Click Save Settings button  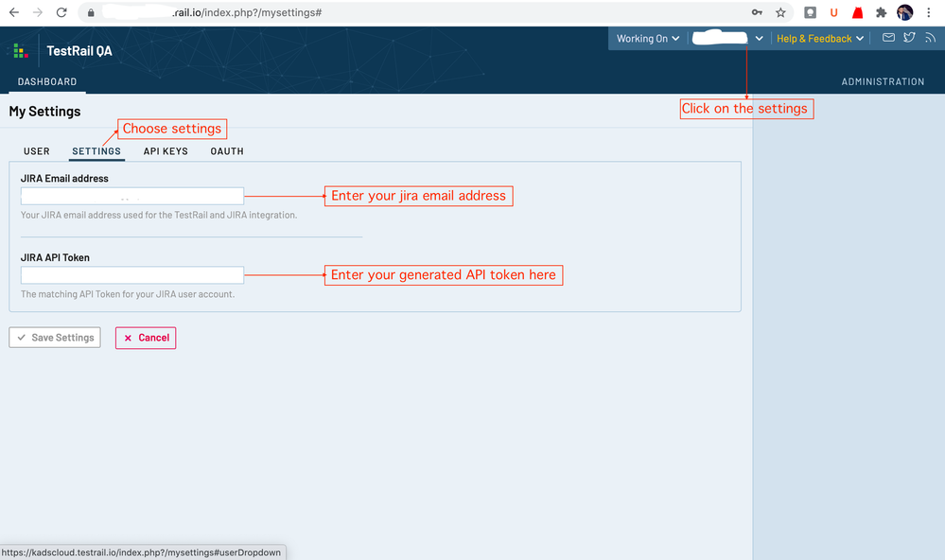[x=55, y=338]
